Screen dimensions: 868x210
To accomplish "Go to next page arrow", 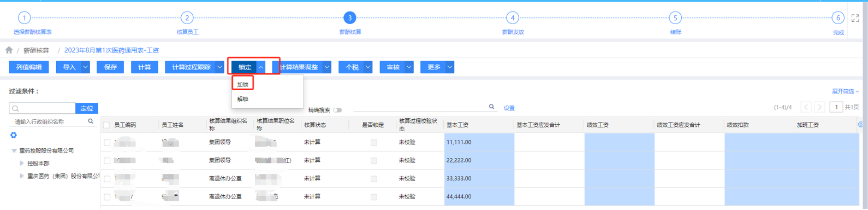I will click(819, 107).
